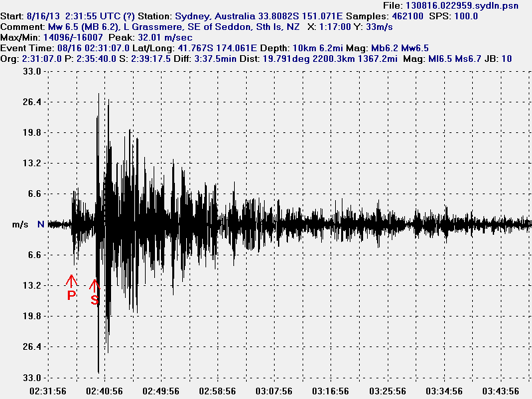The width and height of the screenshot is (532, 399).
Task: Click the time axis label 03:16:56
Action: point(331,391)
